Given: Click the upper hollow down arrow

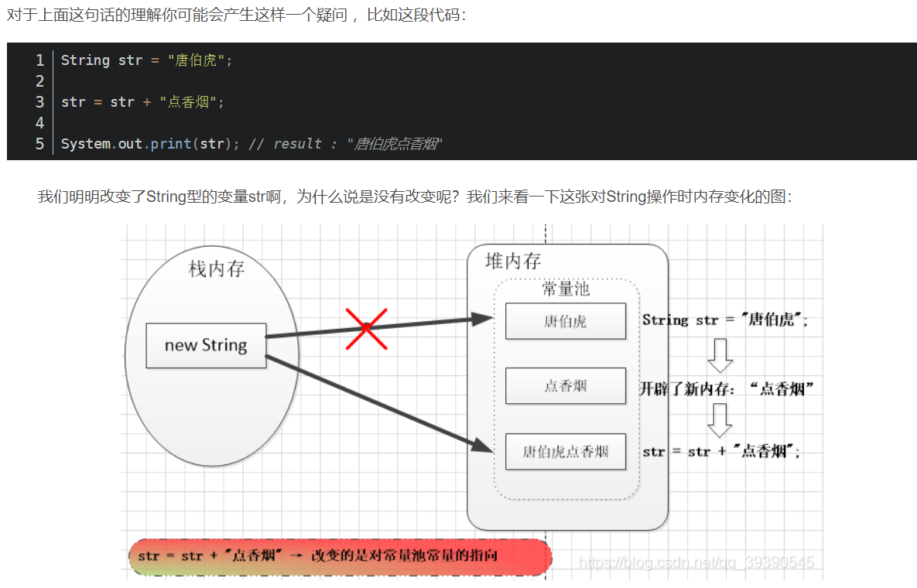Looking at the screenshot, I should point(720,355).
